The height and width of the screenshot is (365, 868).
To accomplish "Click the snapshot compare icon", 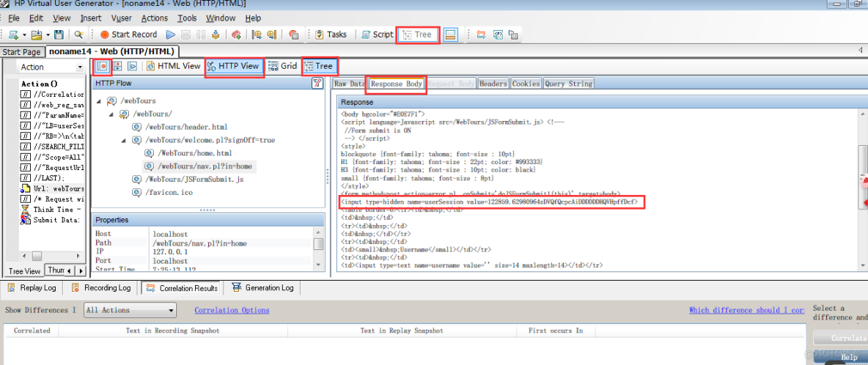I will (x=498, y=34).
